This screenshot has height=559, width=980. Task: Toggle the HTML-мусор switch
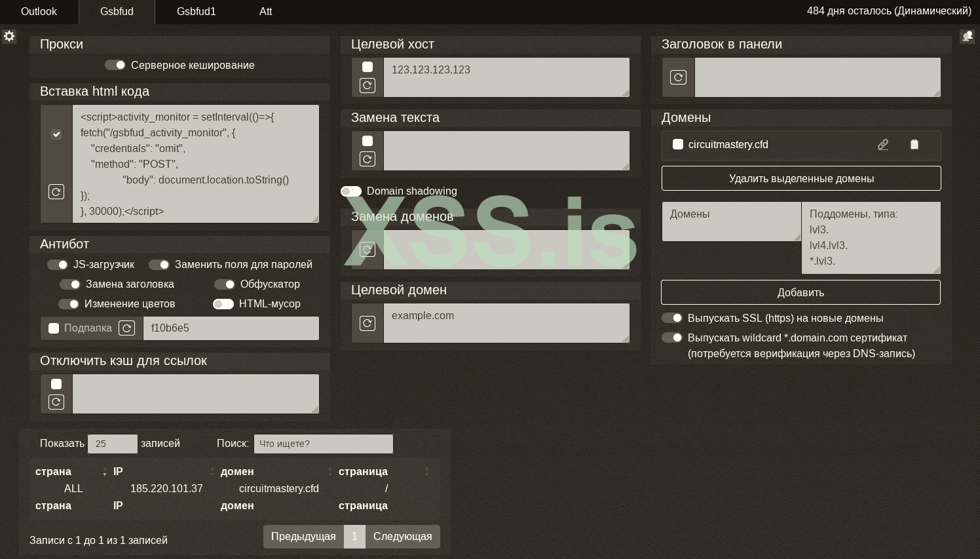click(x=223, y=304)
